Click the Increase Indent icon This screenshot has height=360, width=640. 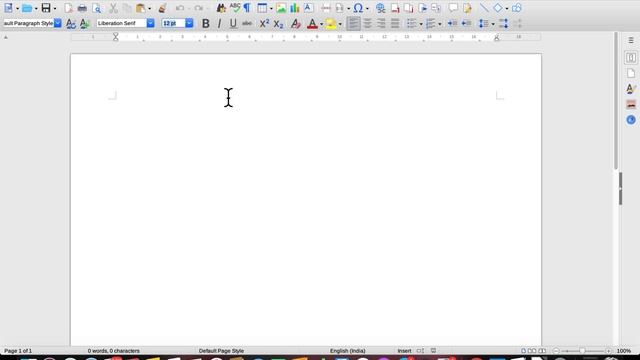point(452,24)
